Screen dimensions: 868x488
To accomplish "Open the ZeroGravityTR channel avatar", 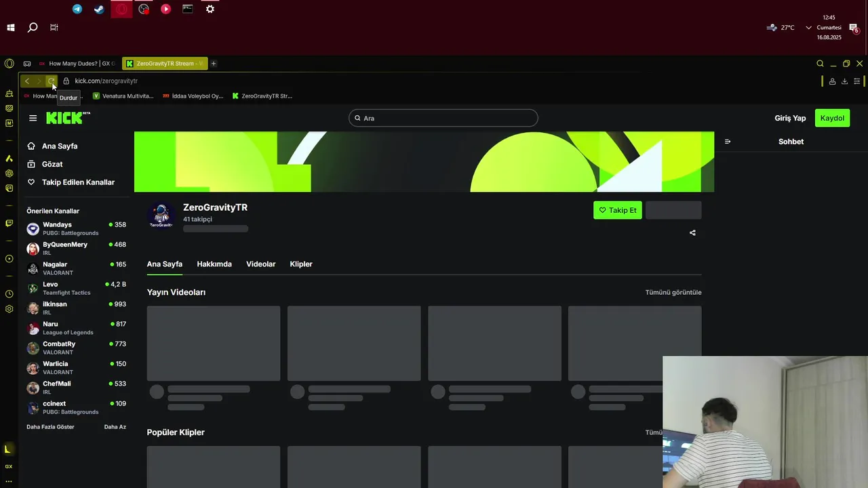I will point(161,215).
